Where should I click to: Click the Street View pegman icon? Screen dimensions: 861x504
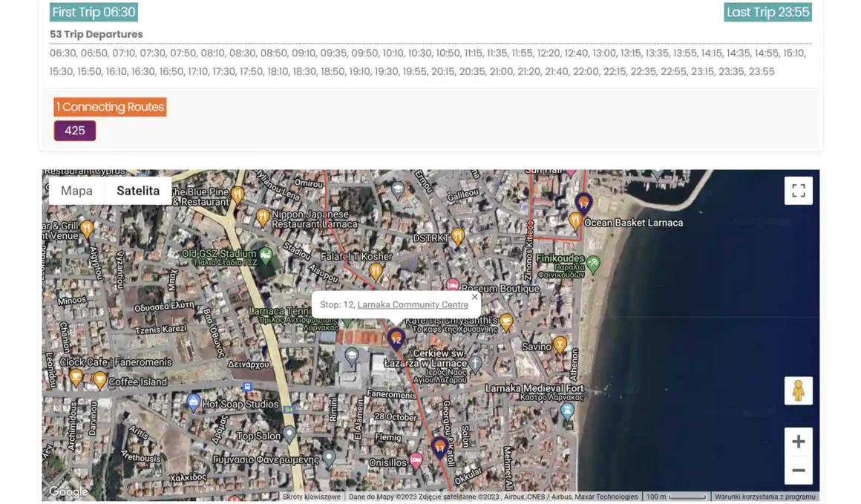click(x=798, y=390)
